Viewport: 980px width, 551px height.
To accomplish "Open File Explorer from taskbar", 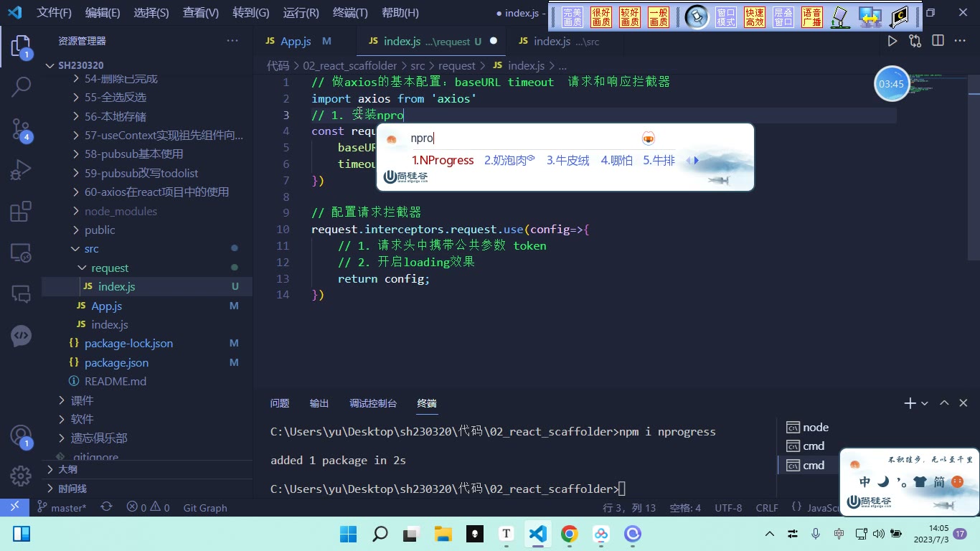I will (443, 534).
